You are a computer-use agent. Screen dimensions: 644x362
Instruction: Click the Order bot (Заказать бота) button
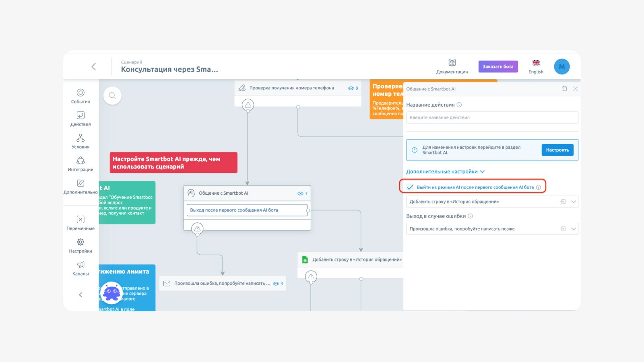click(498, 67)
